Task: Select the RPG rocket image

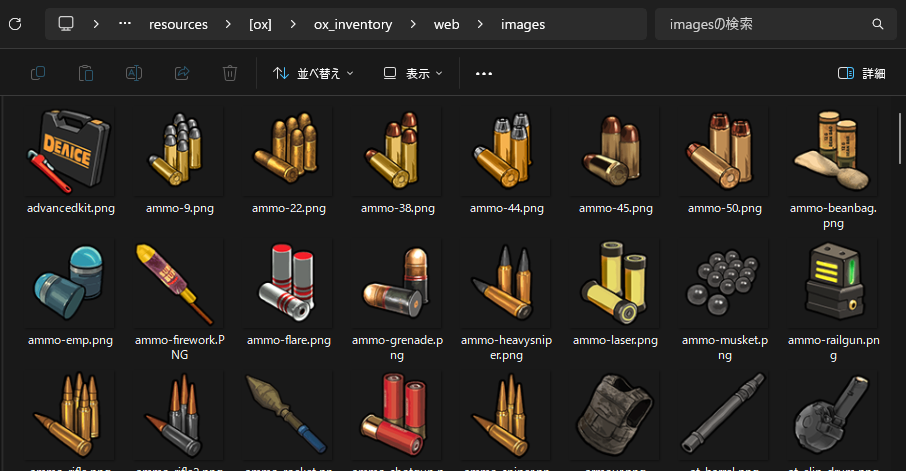Action: pos(288,414)
